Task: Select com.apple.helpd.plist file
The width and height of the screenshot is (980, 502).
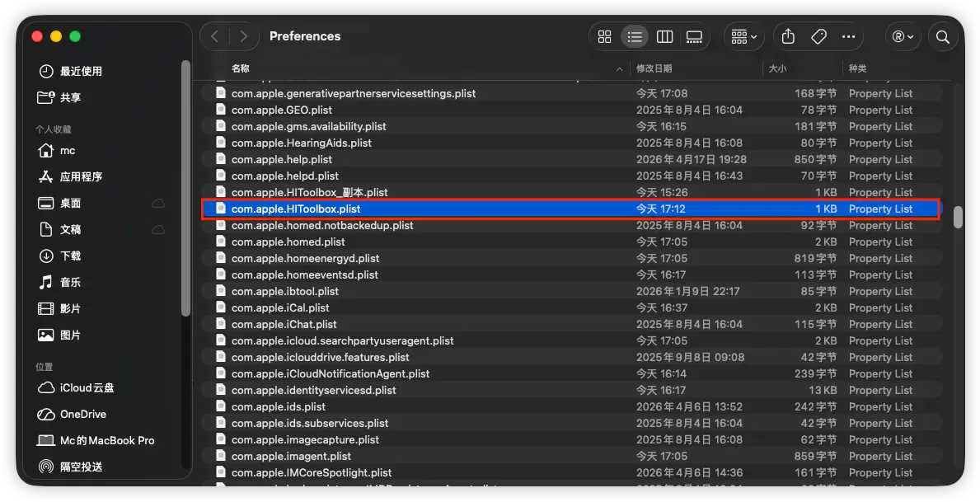Action: click(571, 176)
